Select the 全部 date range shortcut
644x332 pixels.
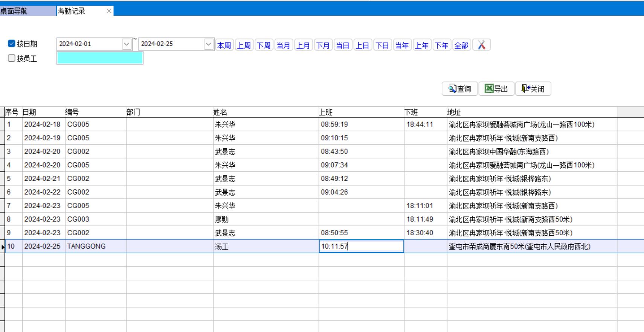tap(461, 46)
